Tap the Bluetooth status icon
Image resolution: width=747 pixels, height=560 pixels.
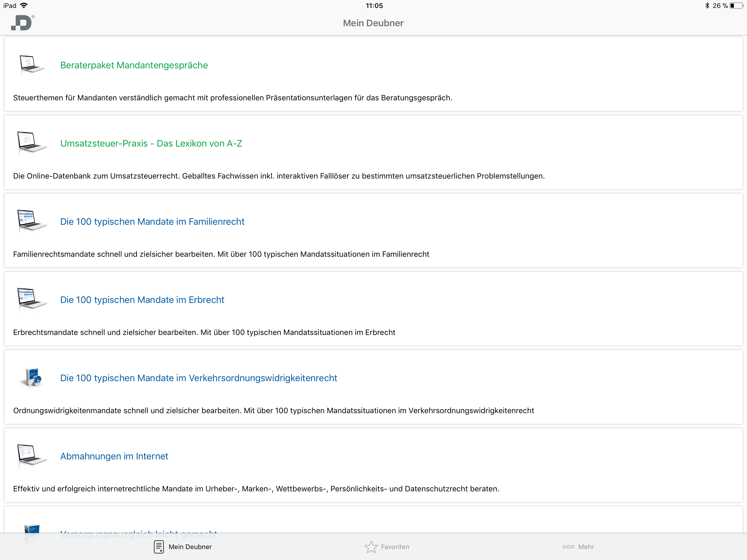pyautogui.click(x=707, y=5)
